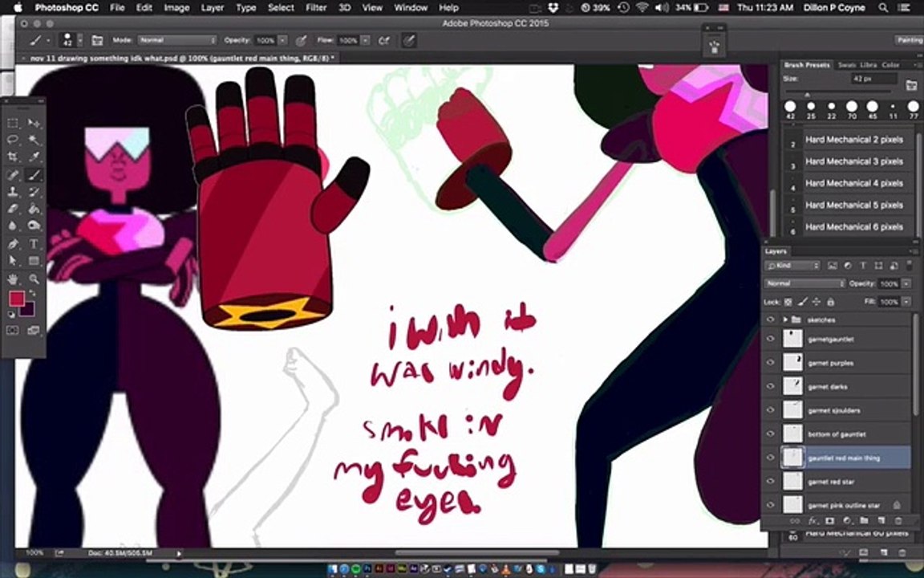Viewport: 924px width, 578px height.
Task: Click the dark purple background color swatch
Action: coord(29,310)
